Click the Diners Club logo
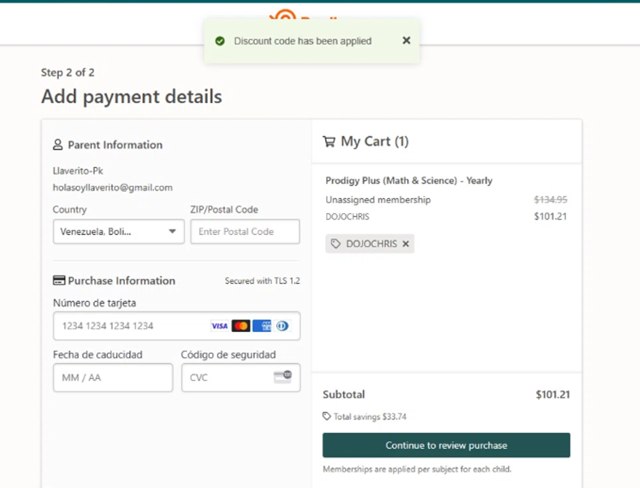Image resolution: width=640 pixels, height=488 pixels. coord(282,326)
